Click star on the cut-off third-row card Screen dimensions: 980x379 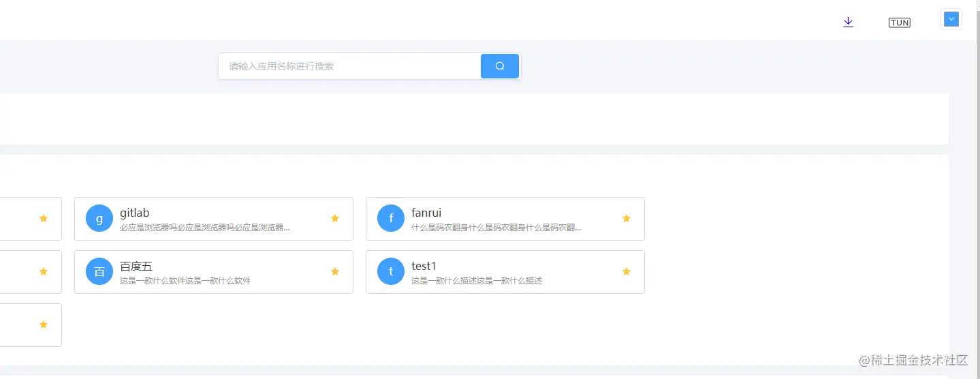pyautogui.click(x=44, y=324)
